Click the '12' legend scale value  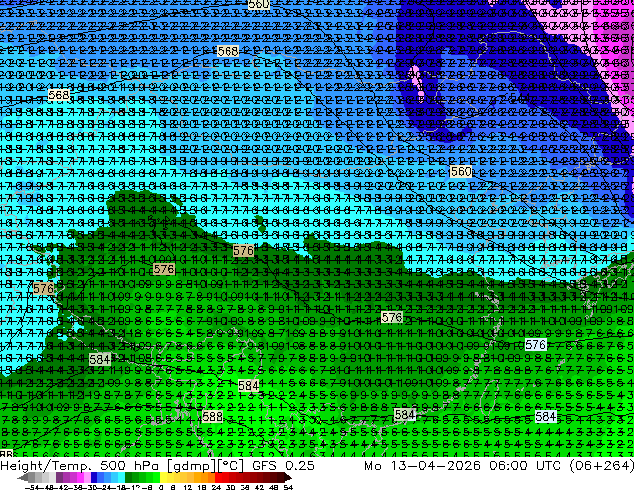click(x=188, y=488)
